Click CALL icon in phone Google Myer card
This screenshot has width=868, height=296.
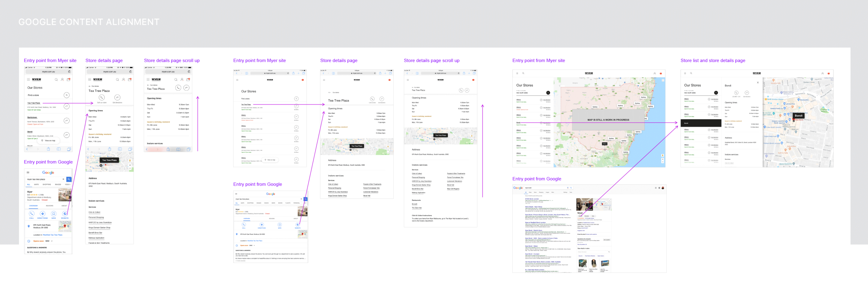pos(32,214)
